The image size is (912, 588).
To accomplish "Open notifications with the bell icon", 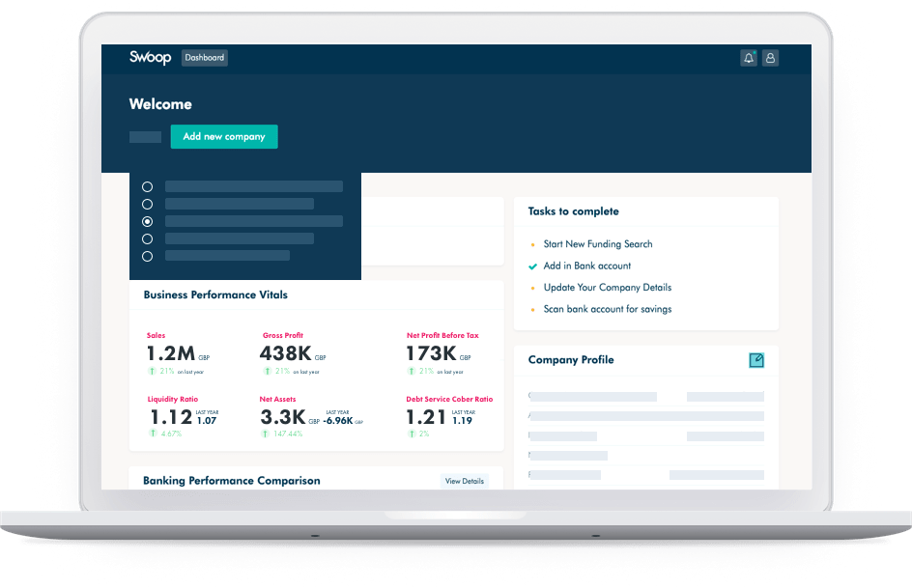I will [x=749, y=58].
